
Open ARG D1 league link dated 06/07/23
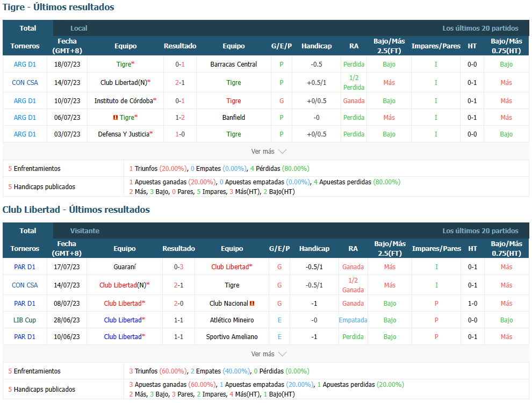25,117
